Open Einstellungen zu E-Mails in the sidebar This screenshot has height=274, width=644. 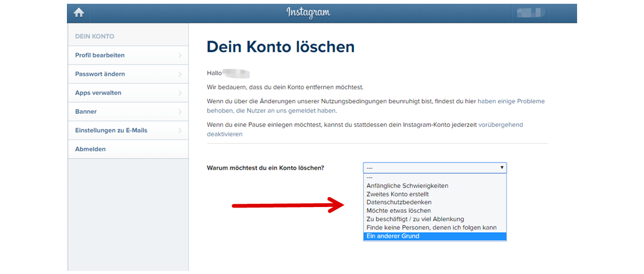tap(128, 130)
